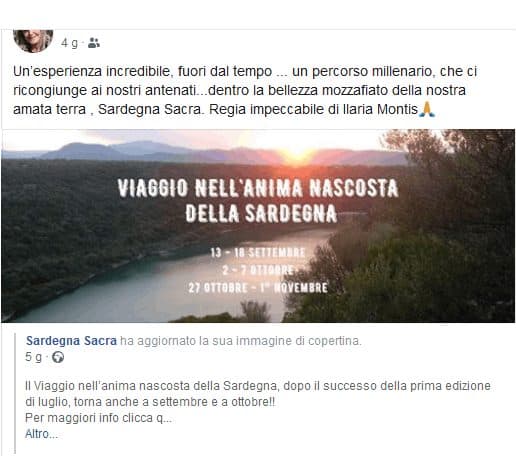The image size is (516, 456).
Task: Click the friends audience icon beside '4 g'
Action: coord(94,43)
